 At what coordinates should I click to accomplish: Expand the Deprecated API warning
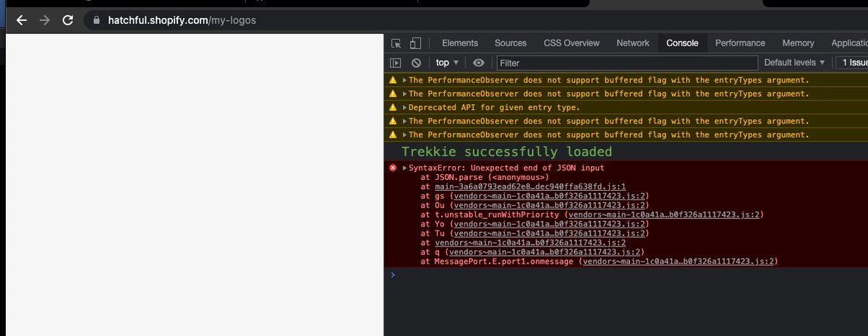point(405,108)
